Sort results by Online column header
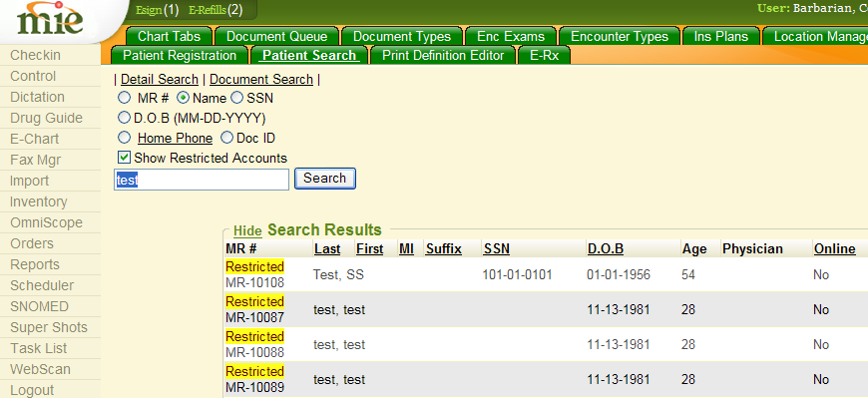The height and width of the screenshot is (398, 868). (x=834, y=249)
